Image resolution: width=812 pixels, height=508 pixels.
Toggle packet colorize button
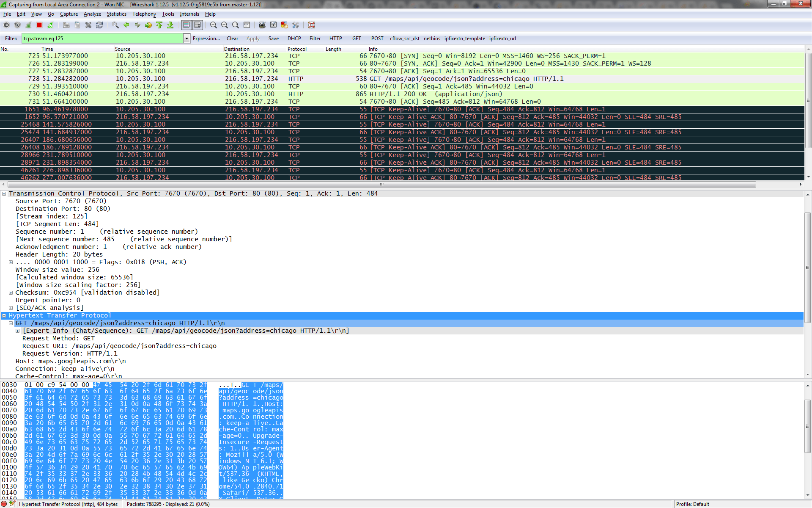[186, 25]
